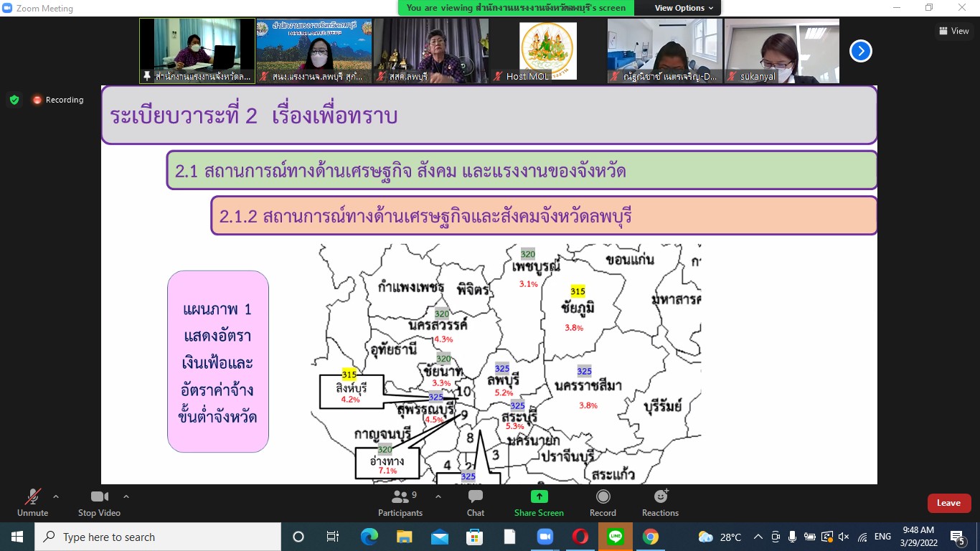The image size is (980, 551).
Task: Expand video options arrow beside Stop Video
Action: pos(126,496)
